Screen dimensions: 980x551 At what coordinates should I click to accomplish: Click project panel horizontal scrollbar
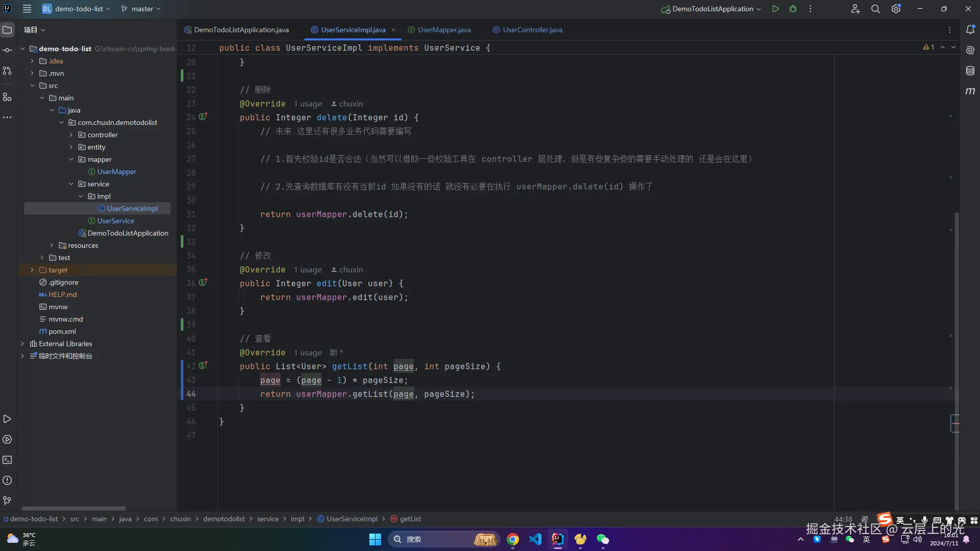(74, 508)
